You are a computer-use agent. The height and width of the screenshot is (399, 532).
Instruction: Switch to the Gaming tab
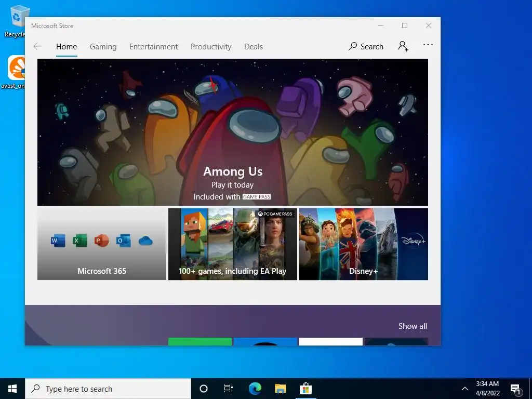(x=103, y=46)
